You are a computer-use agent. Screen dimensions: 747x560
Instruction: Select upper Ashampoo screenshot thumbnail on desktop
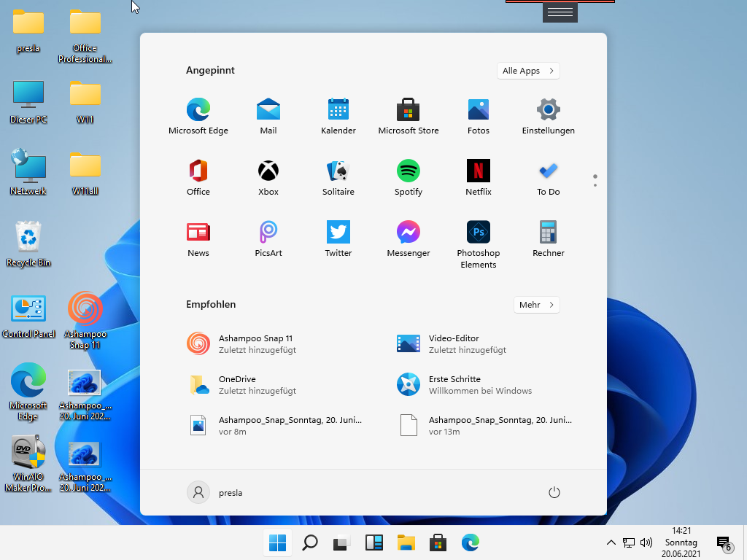(x=85, y=394)
